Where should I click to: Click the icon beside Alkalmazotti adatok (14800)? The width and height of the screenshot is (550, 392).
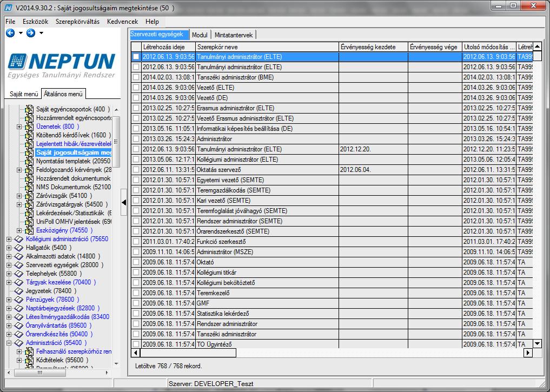point(19,256)
